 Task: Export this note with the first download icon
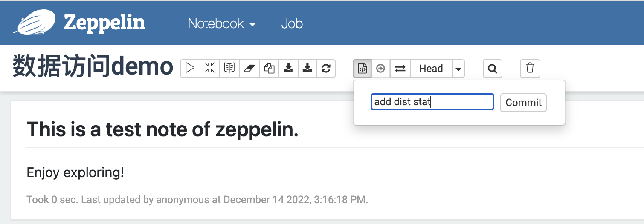coord(289,68)
